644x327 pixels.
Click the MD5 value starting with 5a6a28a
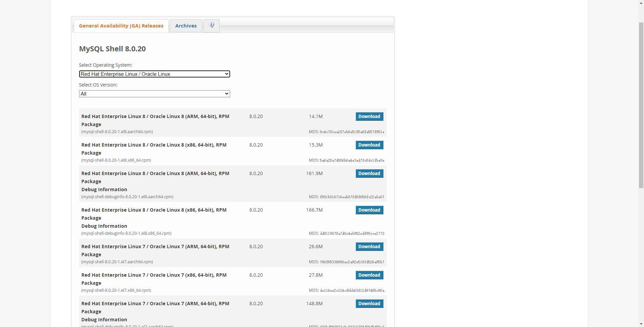tap(352, 160)
